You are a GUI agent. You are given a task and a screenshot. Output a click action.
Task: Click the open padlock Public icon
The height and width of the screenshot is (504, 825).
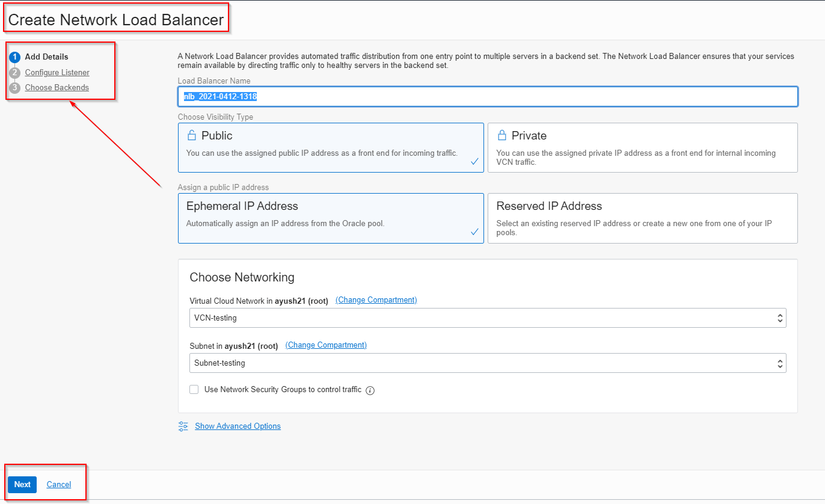coord(192,135)
